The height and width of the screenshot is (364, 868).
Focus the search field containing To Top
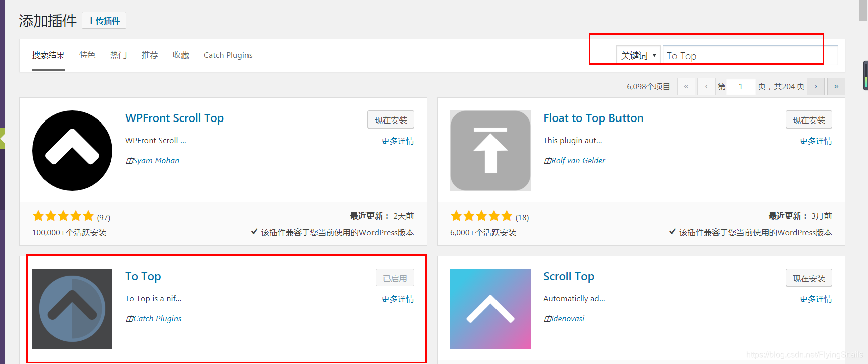pyautogui.click(x=750, y=55)
